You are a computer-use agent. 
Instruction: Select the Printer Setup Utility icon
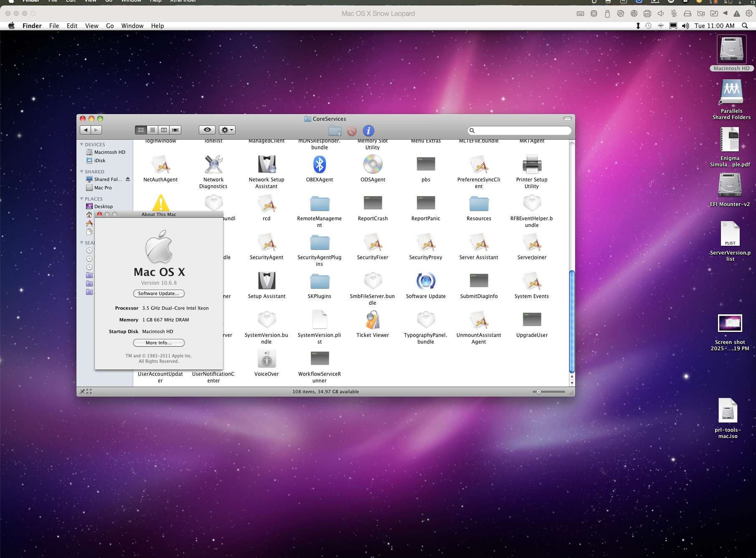532,165
